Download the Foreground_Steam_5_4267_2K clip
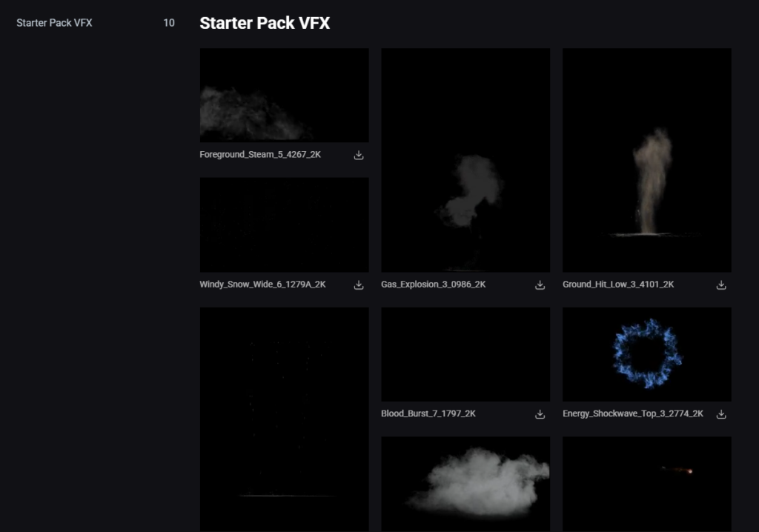Viewport: 759px width, 532px height. (359, 156)
